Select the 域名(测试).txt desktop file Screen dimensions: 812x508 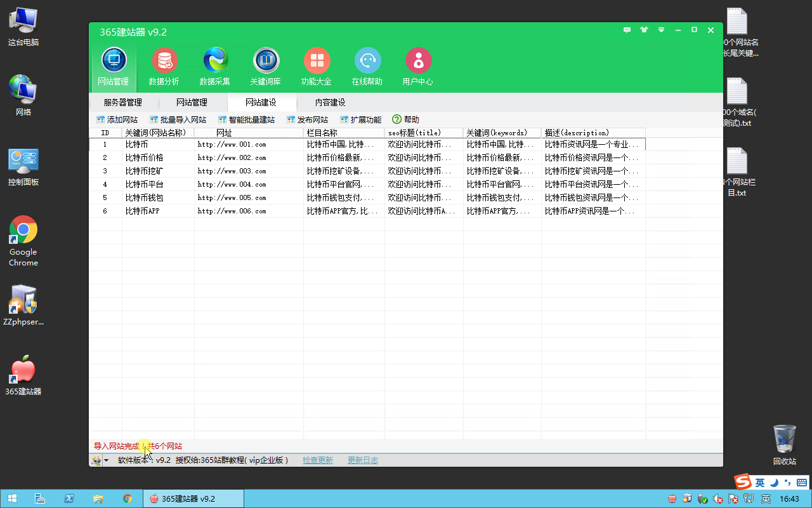tap(737, 103)
